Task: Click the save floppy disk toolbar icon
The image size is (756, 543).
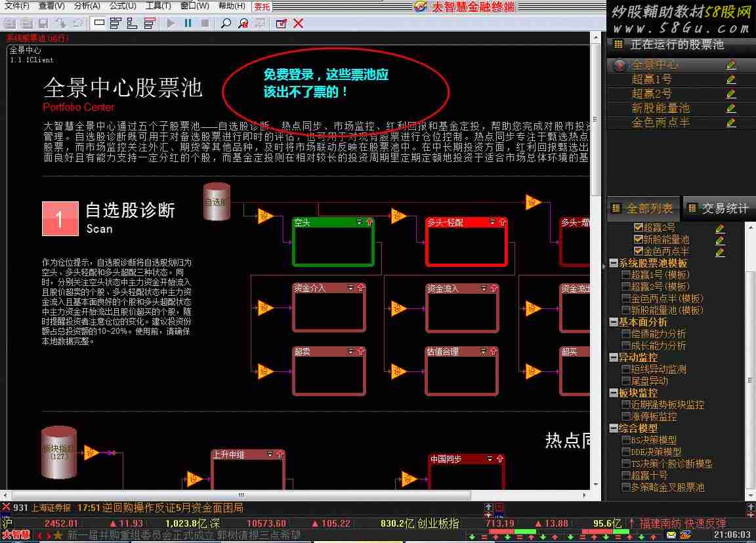Action: click(43, 23)
